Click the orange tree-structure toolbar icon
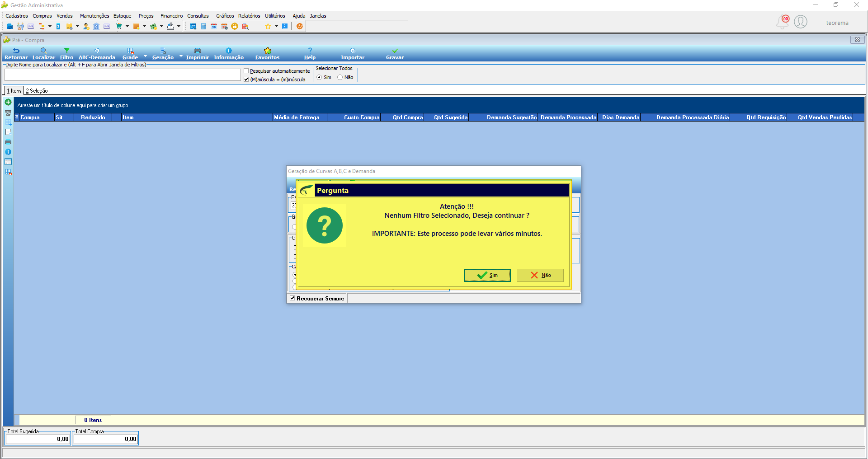Image resolution: width=868 pixels, height=459 pixels. [x=42, y=26]
